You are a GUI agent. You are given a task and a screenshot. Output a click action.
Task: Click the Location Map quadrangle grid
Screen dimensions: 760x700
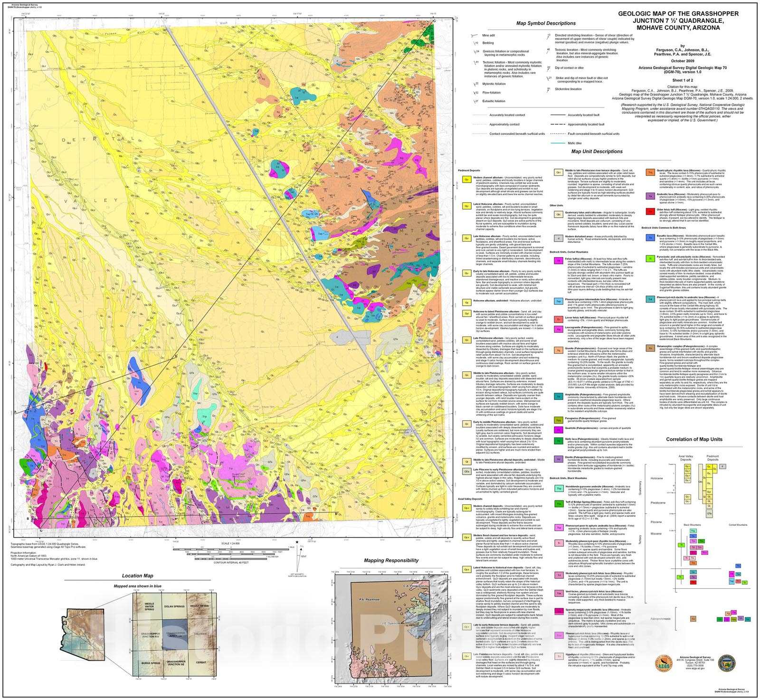tap(174, 635)
